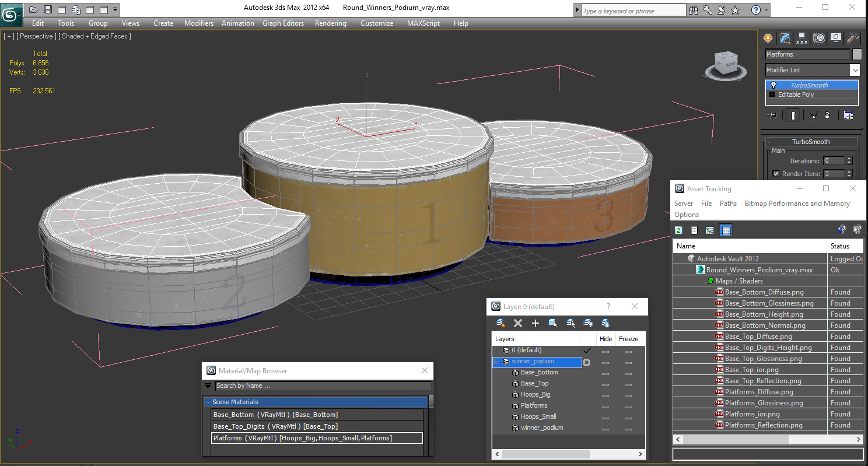Click the Save File floppy icon
This screenshot has height=466, width=868.
tap(48, 9)
